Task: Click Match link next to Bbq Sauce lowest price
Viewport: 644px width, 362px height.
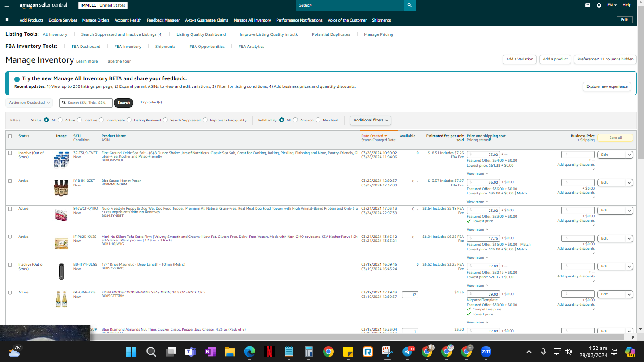Action: pos(522,194)
